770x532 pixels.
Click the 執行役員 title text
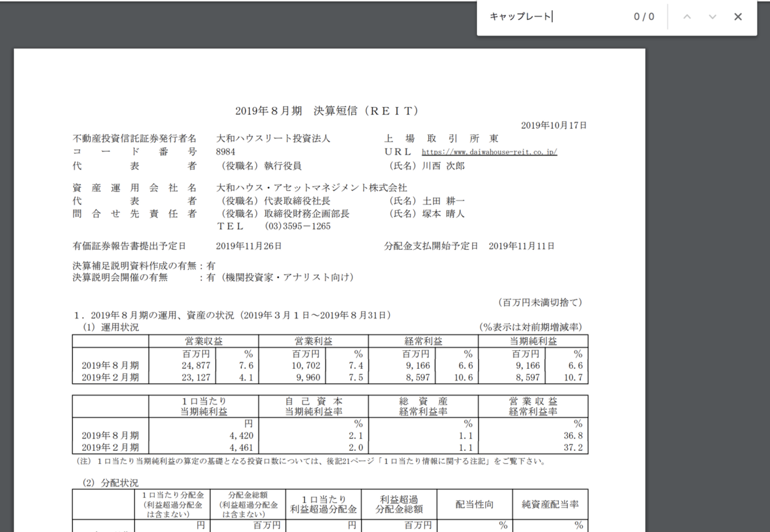click(x=283, y=166)
